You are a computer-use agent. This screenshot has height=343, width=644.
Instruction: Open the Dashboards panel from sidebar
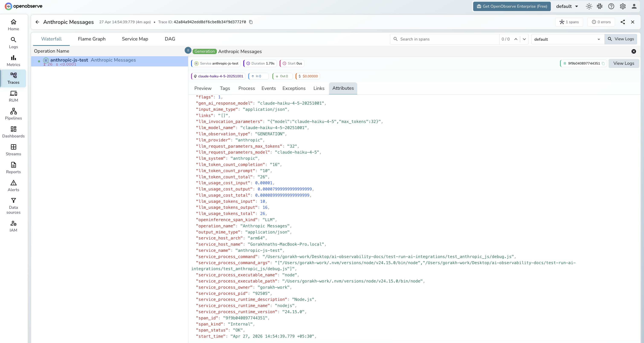(13, 132)
